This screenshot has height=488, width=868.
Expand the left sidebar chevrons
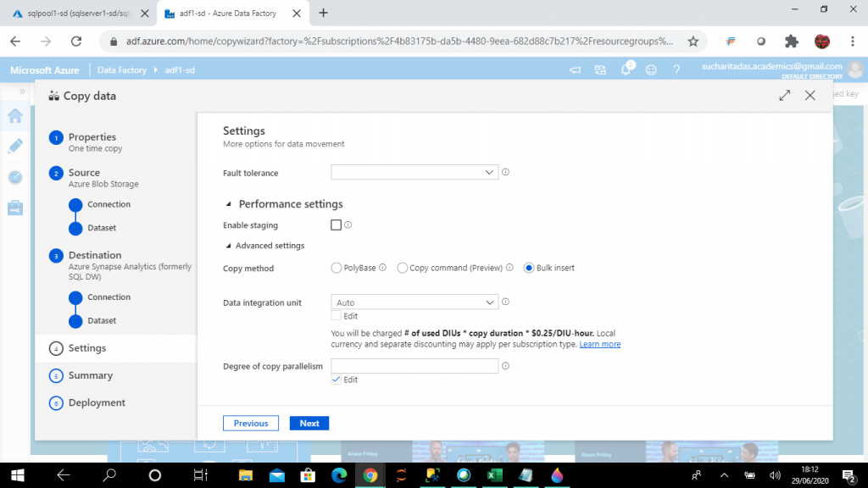coord(22,91)
